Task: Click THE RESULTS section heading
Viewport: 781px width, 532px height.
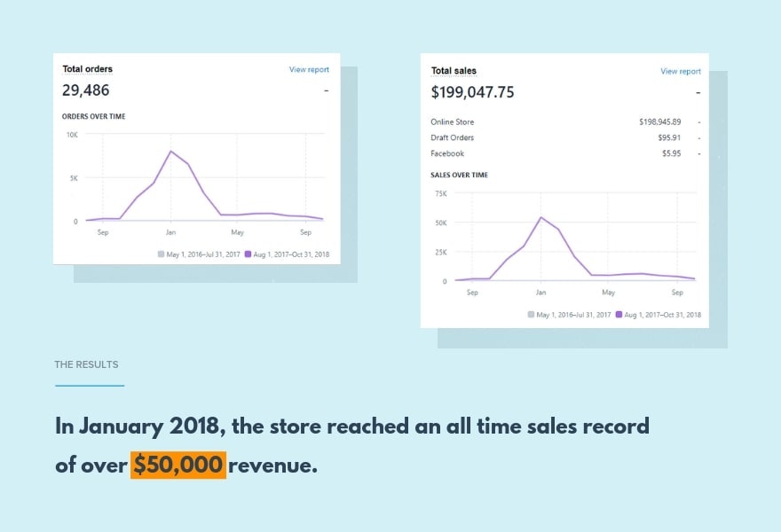Action: [86, 364]
